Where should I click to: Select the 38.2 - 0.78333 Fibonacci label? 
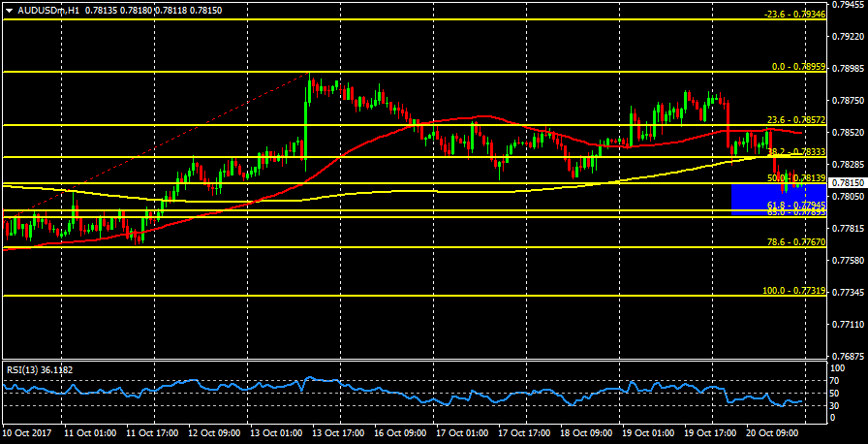coord(795,152)
